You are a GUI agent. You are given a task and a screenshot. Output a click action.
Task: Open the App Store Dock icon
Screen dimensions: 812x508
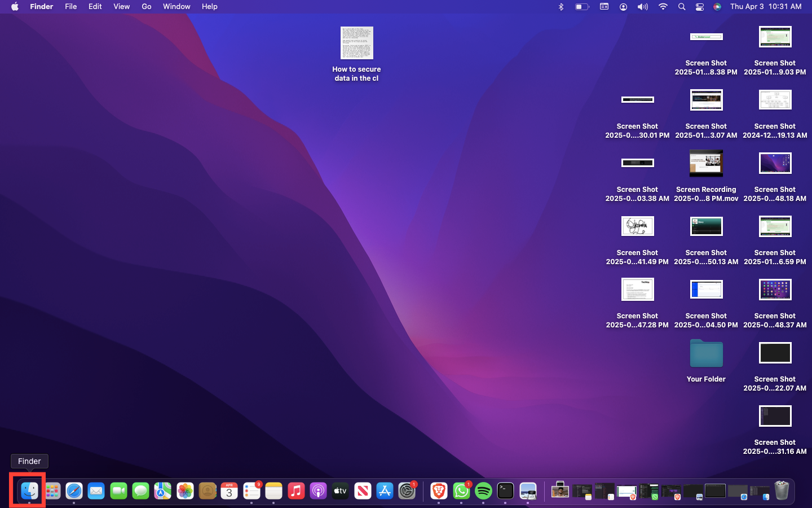385,491
